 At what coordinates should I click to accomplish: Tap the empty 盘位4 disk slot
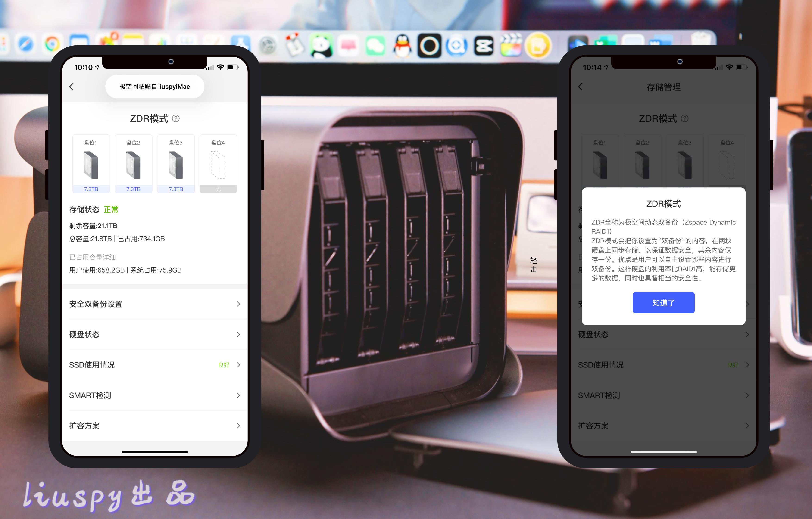(218, 164)
